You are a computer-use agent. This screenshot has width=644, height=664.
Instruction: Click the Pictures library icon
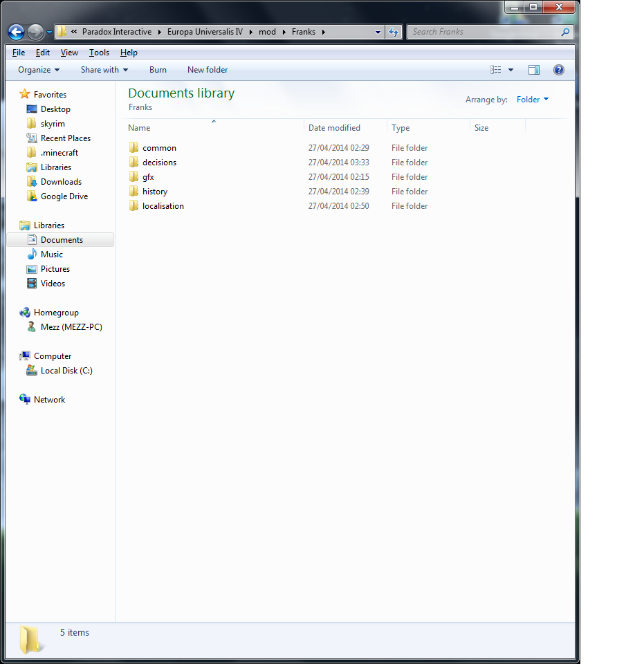[x=32, y=269]
